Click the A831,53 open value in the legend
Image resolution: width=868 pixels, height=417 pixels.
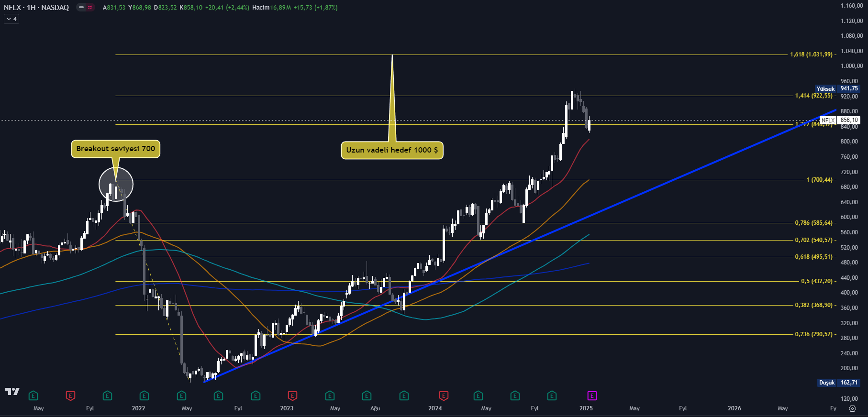coord(114,8)
